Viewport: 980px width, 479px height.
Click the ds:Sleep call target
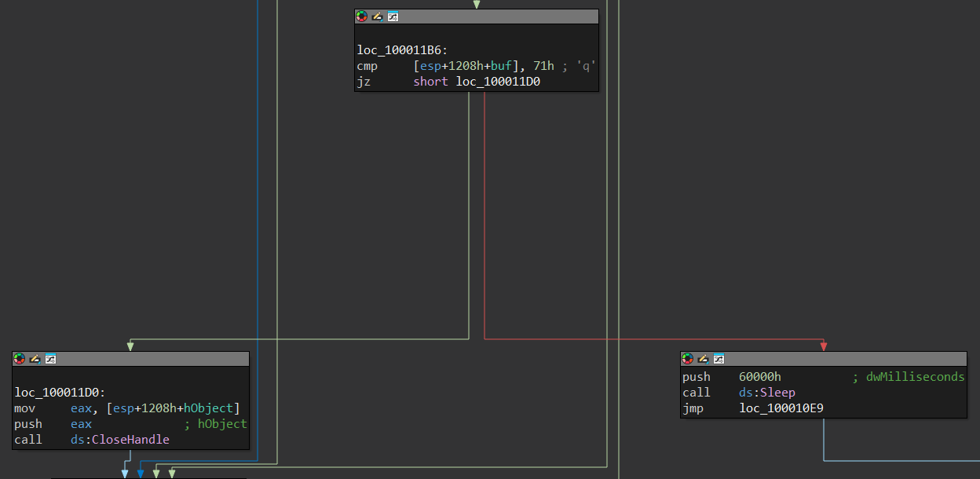point(767,393)
